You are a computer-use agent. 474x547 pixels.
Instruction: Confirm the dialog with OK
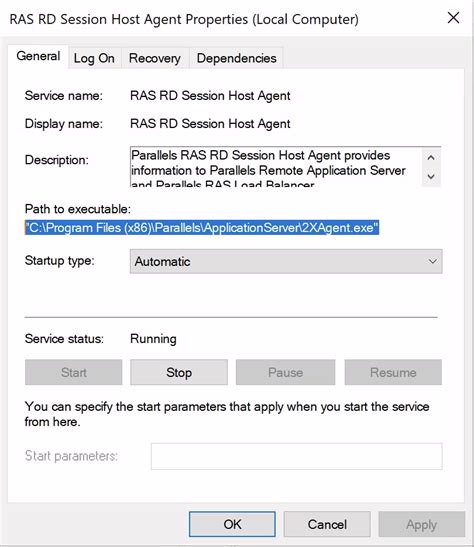click(232, 524)
